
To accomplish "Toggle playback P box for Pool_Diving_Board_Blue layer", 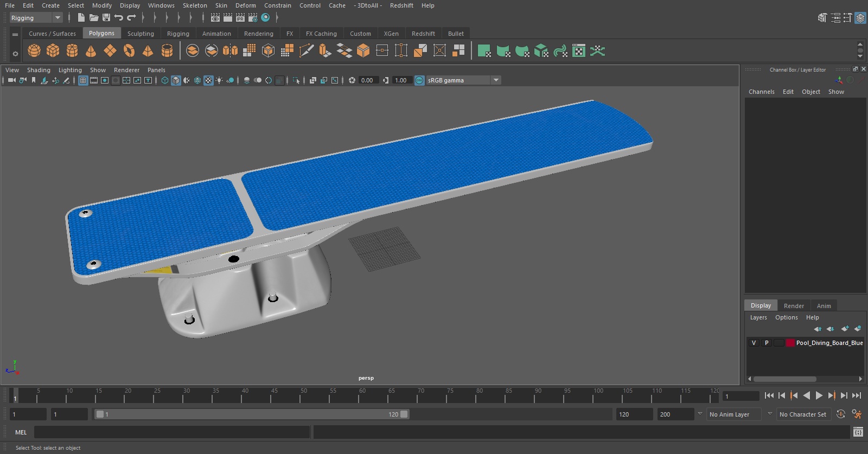I will click(767, 343).
